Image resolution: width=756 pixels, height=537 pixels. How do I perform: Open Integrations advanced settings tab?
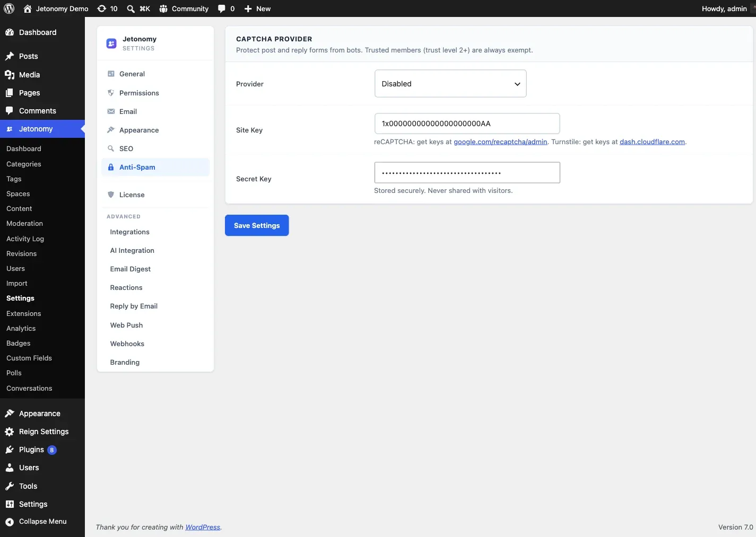click(x=129, y=232)
